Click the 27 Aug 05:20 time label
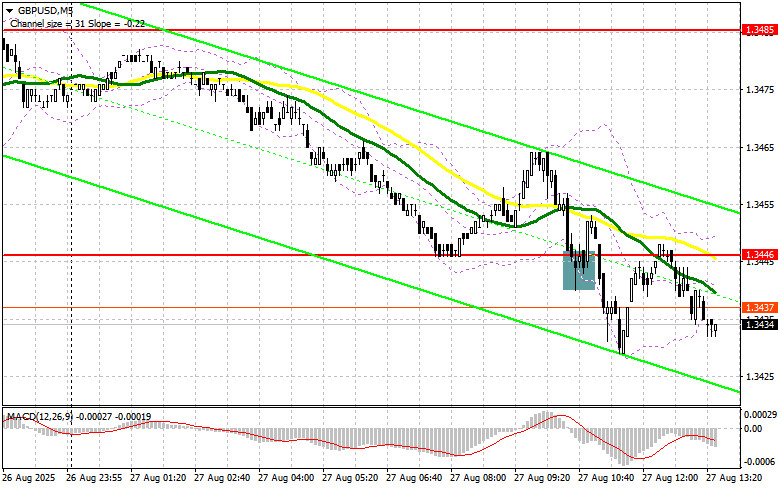Image resolution: width=781 pixels, height=489 pixels. 350,478
